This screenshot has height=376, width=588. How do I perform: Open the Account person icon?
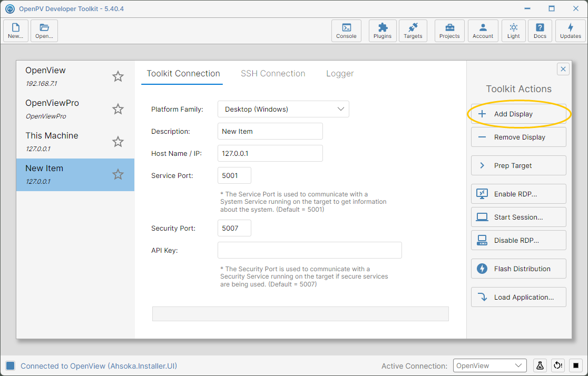483,31
